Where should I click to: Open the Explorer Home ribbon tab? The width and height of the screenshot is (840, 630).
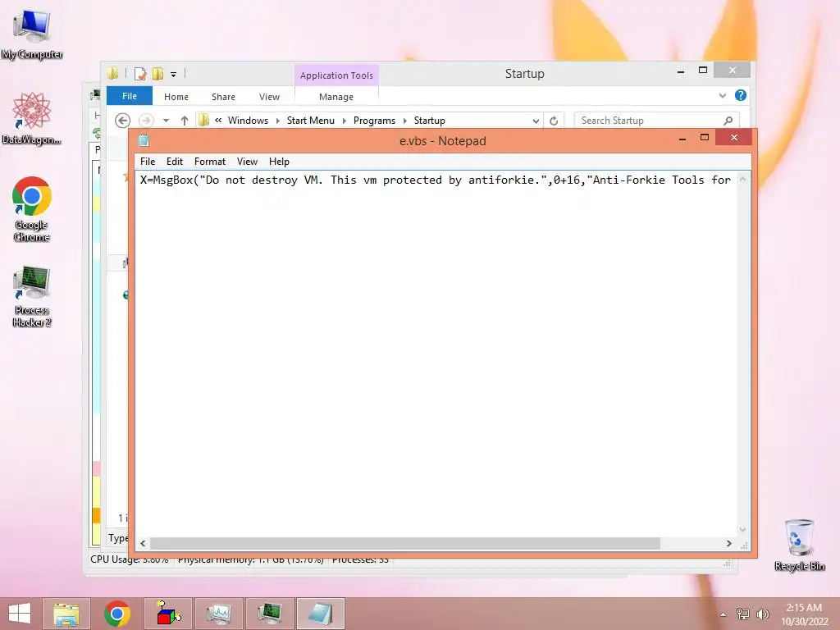176,97
